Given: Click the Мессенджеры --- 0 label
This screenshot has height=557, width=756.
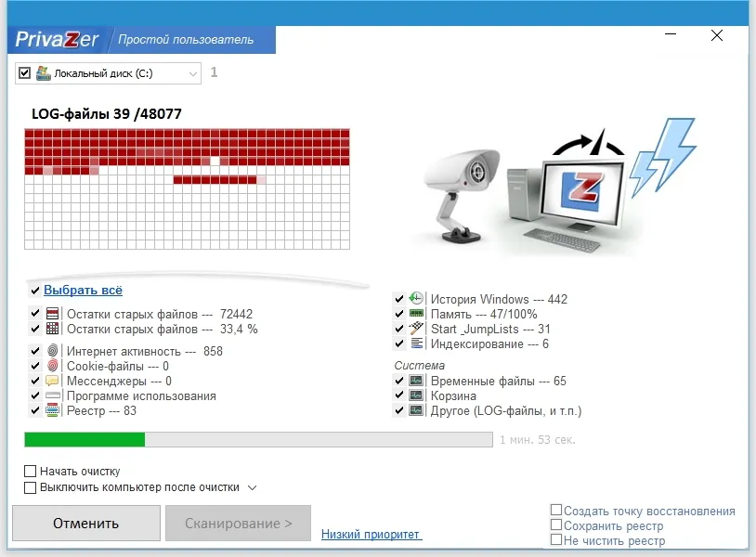Looking at the screenshot, I should 119,381.
